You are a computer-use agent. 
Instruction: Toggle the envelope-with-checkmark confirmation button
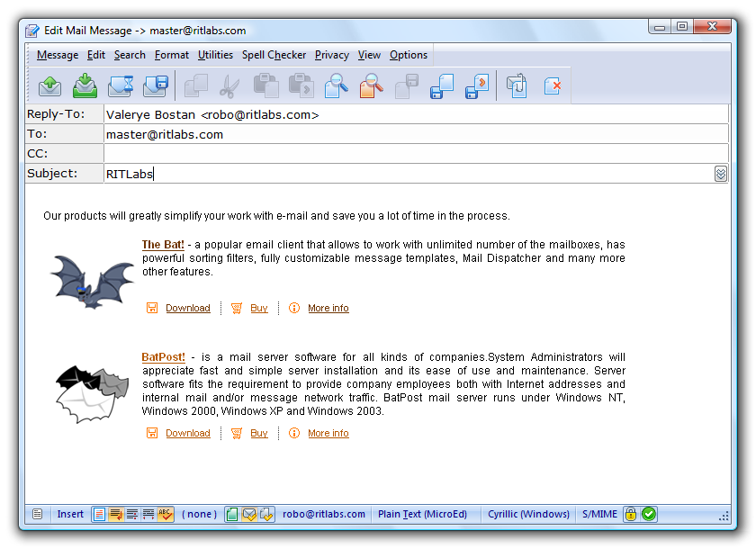click(x=249, y=514)
